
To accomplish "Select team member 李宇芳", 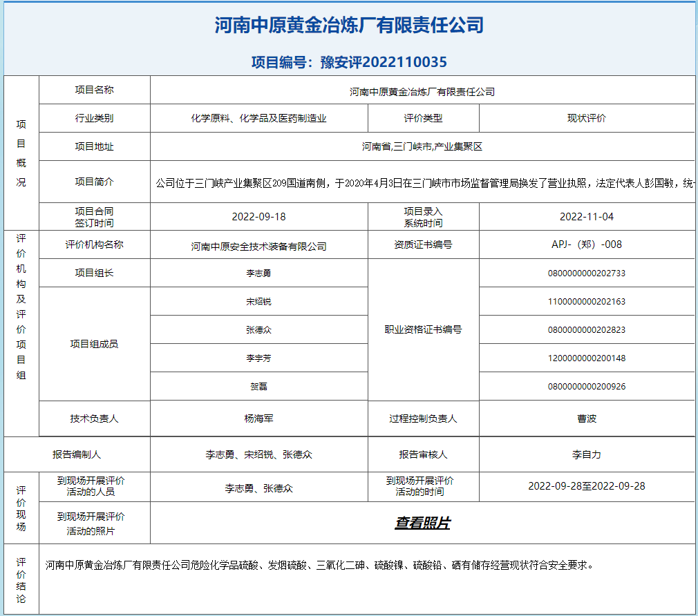I will point(259,358).
